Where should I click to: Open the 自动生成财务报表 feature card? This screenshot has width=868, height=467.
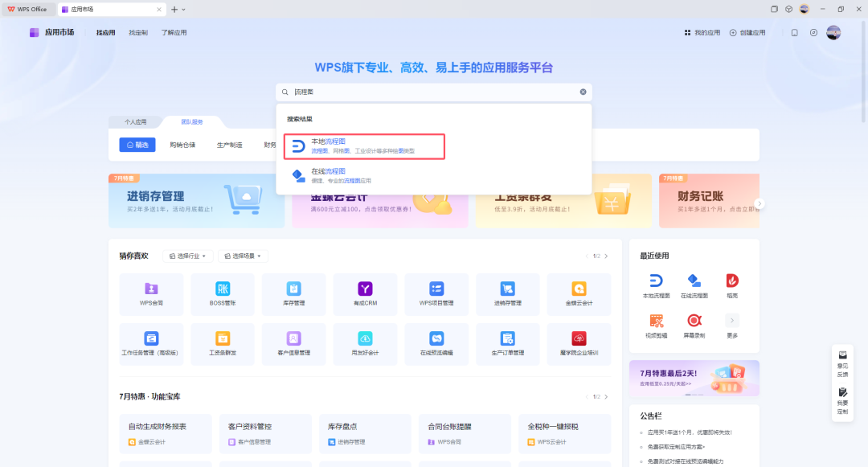point(166,434)
